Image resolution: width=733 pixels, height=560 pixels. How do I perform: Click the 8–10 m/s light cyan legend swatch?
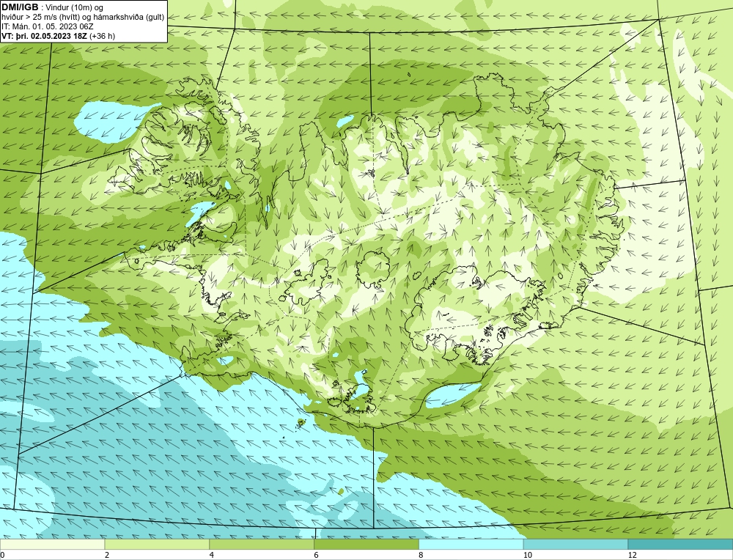(x=471, y=544)
